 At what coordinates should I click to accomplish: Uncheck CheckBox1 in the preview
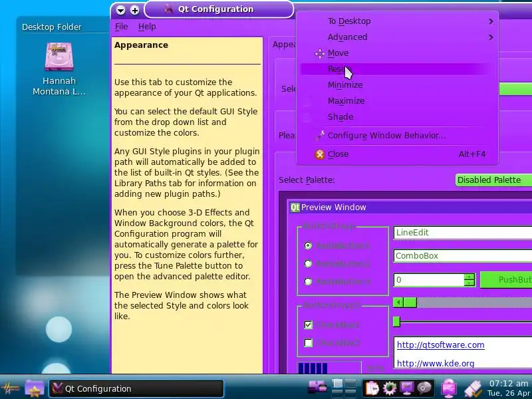[x=308, y=325]
